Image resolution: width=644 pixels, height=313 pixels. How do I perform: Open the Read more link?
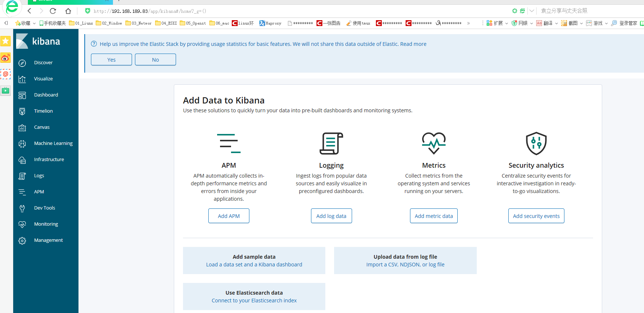tap(413, 44)
